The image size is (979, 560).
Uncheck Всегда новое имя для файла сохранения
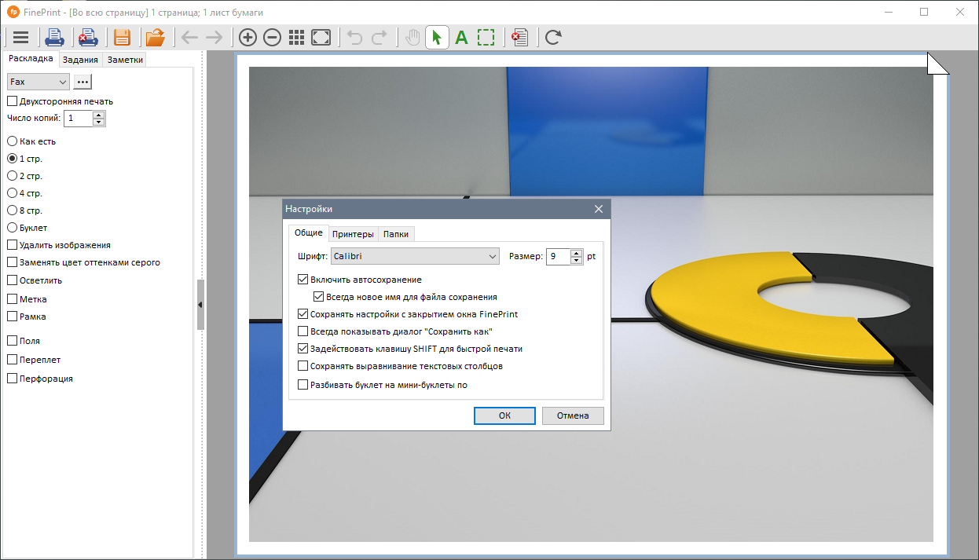point(318,297)
